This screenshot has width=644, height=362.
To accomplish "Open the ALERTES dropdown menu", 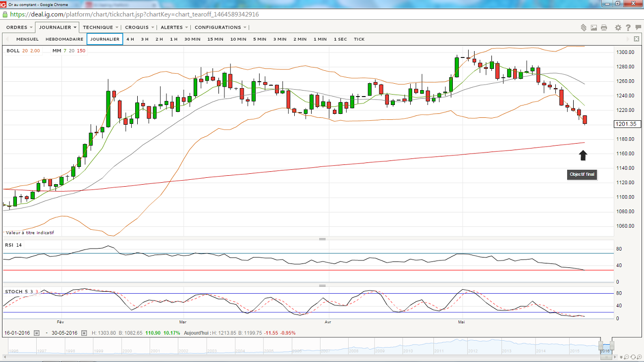I will (x=174, y=27).
